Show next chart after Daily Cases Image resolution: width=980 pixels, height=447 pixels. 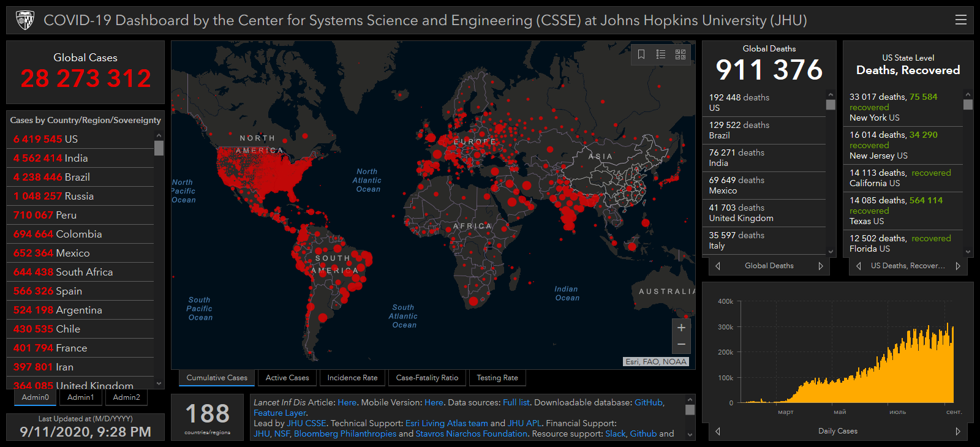coord(958,431)
